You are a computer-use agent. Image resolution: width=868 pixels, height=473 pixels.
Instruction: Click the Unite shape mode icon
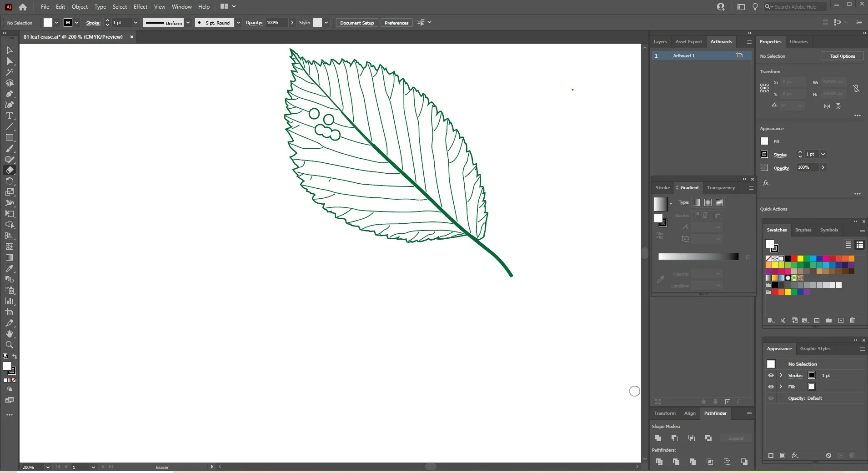coord(658,438)
